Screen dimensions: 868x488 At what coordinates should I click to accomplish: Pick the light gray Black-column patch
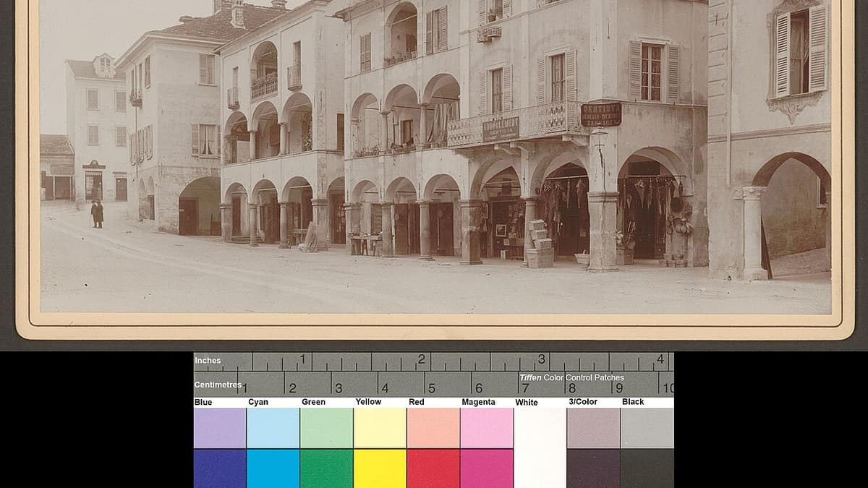click(647, 428)
